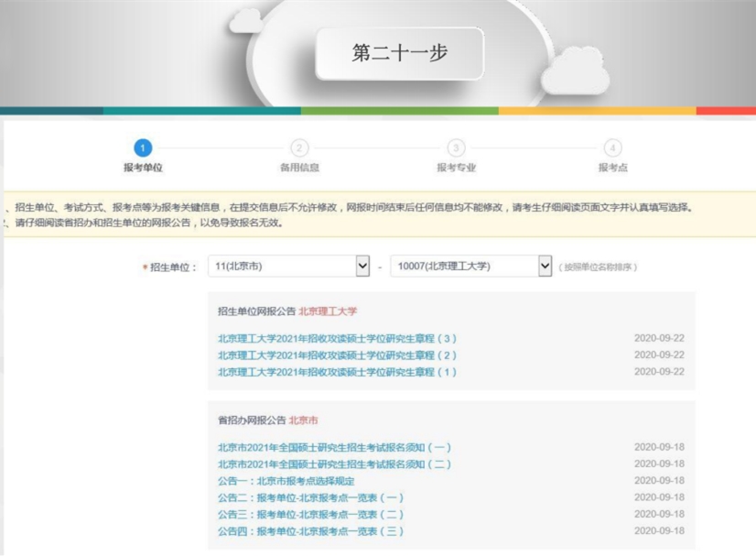Select the 报考点 step label
This screenshot has width=756, height=556.
click(612, 169)
